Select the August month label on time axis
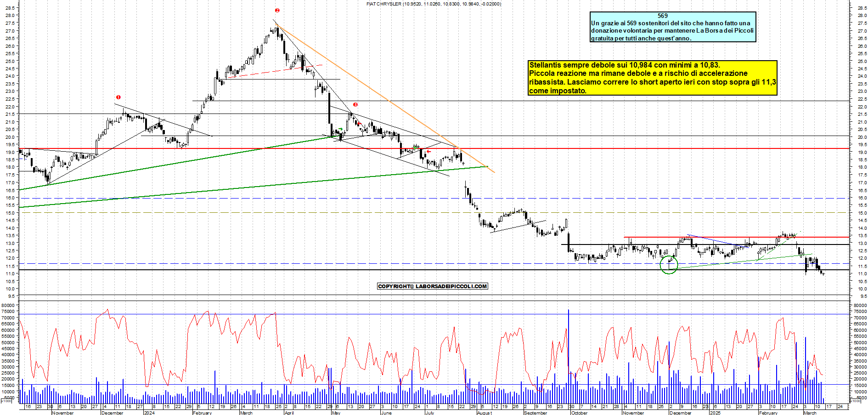The image size is (868, 415). click(x=485, y=413)
